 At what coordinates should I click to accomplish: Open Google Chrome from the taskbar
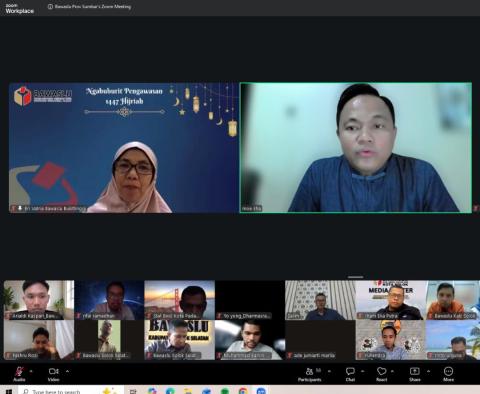click(x=243, y=391)
